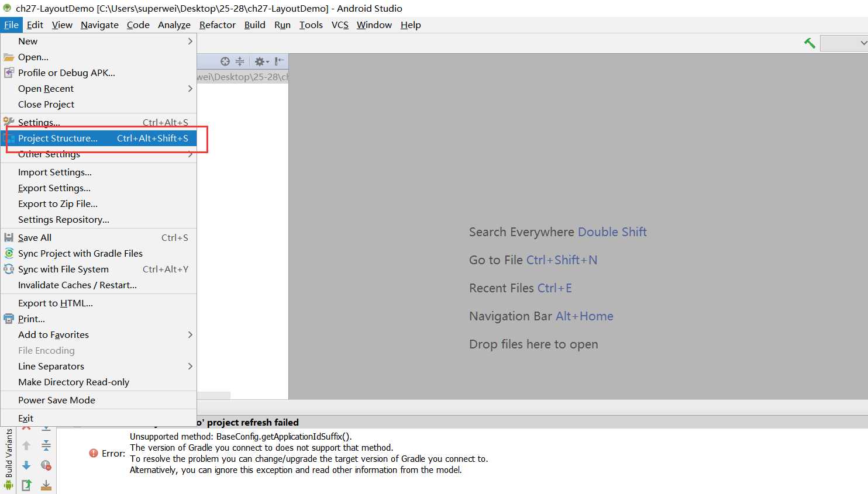The height and width of the screenshot is (494, 868).
Task: Click the 'Navigation Bar Alt+Home' hint
Action: (541, 316)
